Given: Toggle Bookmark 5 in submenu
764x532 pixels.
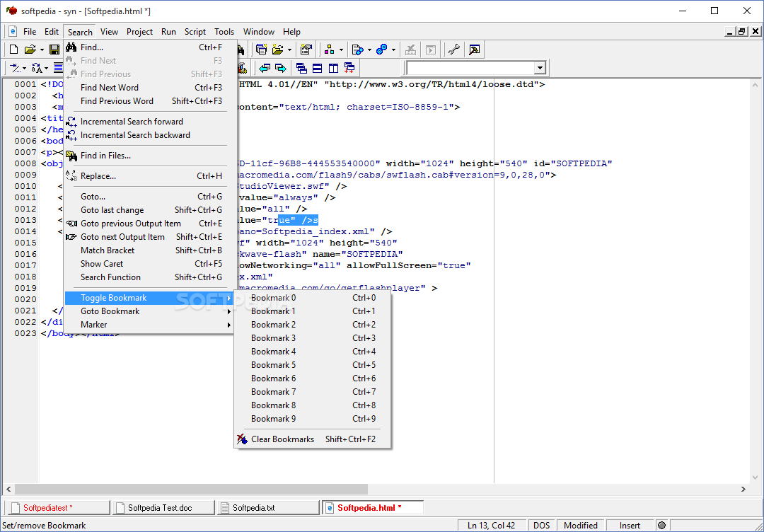Looking at the screenshot, I should tap(313, 365).
